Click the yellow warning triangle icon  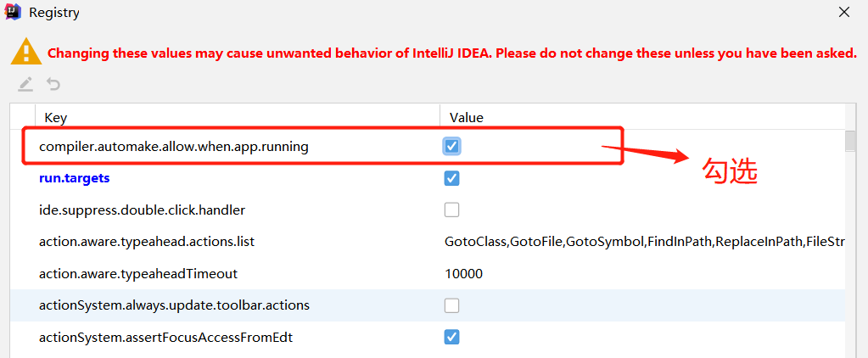pos(26,52)
